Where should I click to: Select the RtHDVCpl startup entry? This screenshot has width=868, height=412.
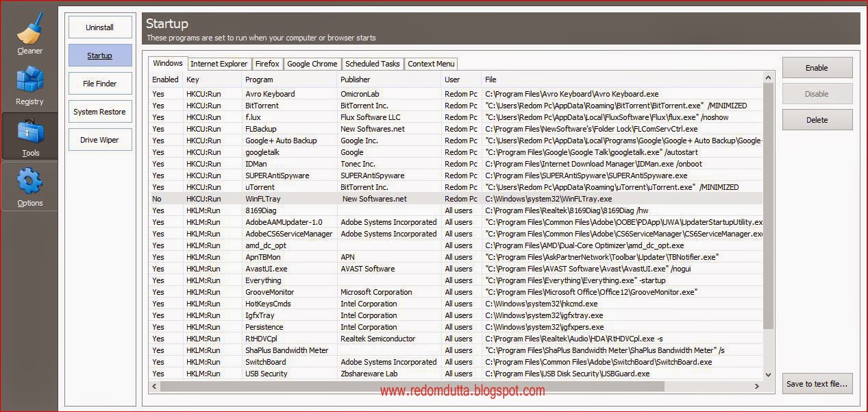pos(456,339)
